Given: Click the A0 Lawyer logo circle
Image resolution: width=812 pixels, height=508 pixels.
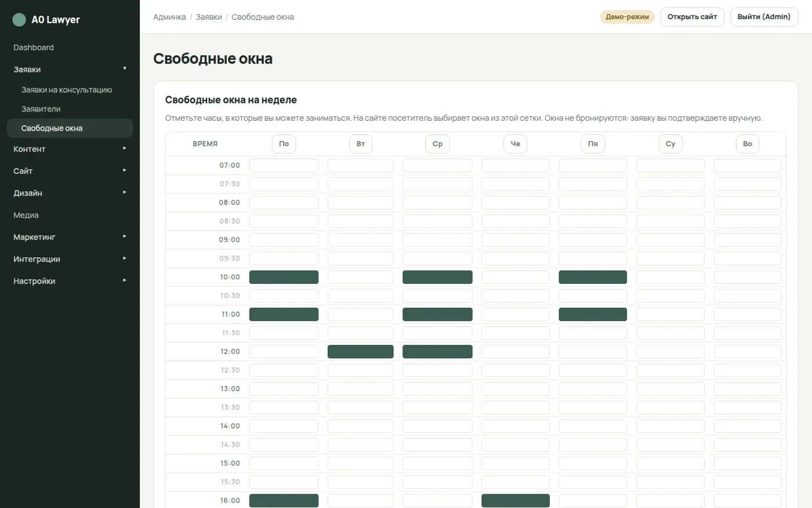Looking at the screenshot, I should coord(19,20).
